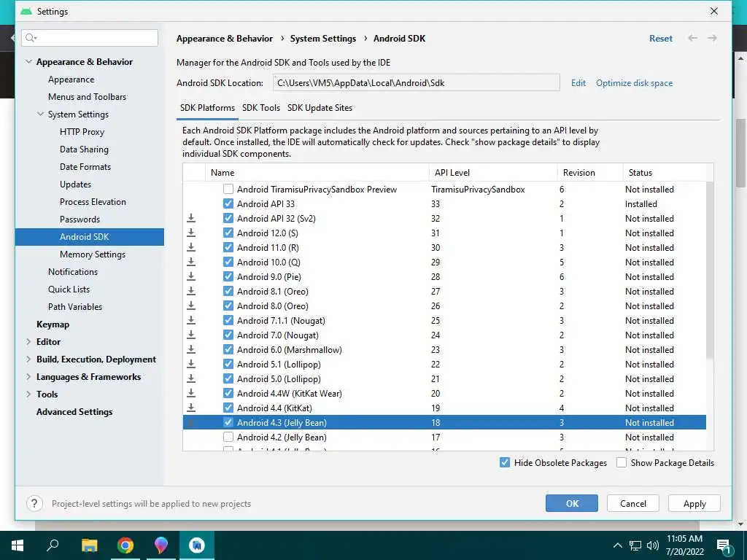Click download icon beside Android 4.4 (KitKat)
This screenshot has width=747, height=560.
tap(191, 408)
